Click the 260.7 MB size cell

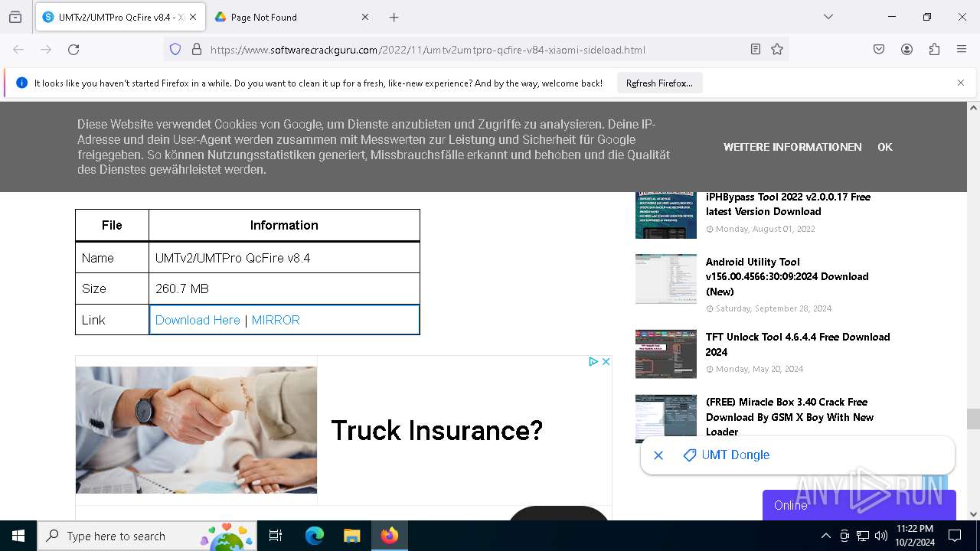(x=284, y=289)
